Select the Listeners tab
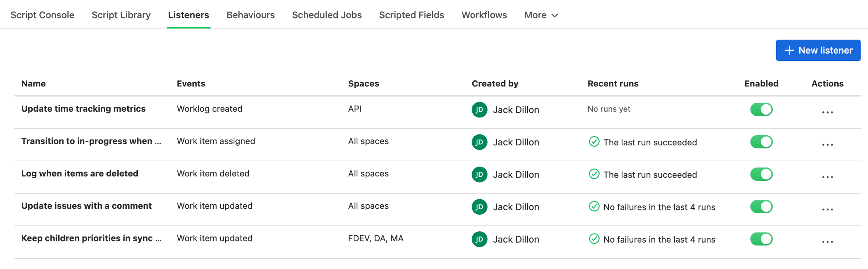868x269 pixels. 188,15
